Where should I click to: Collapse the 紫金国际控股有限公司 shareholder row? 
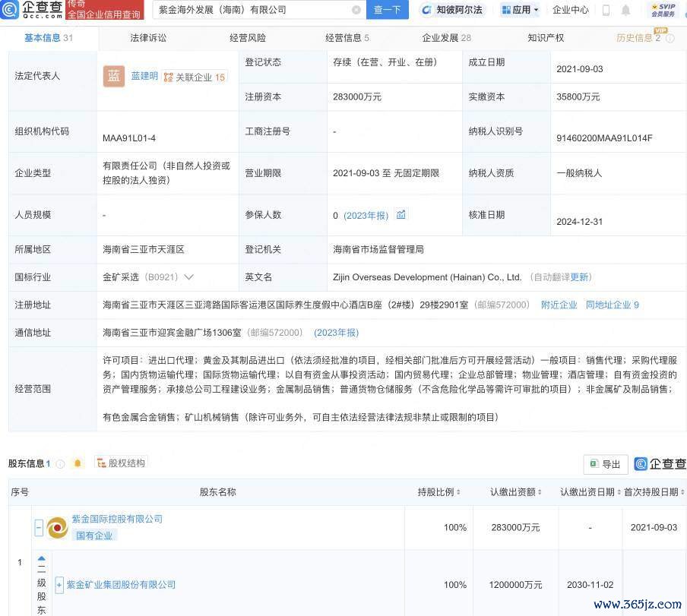[39, 528]
